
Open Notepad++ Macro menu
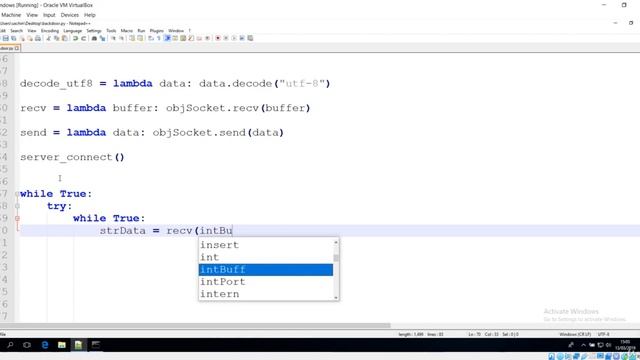127,31
